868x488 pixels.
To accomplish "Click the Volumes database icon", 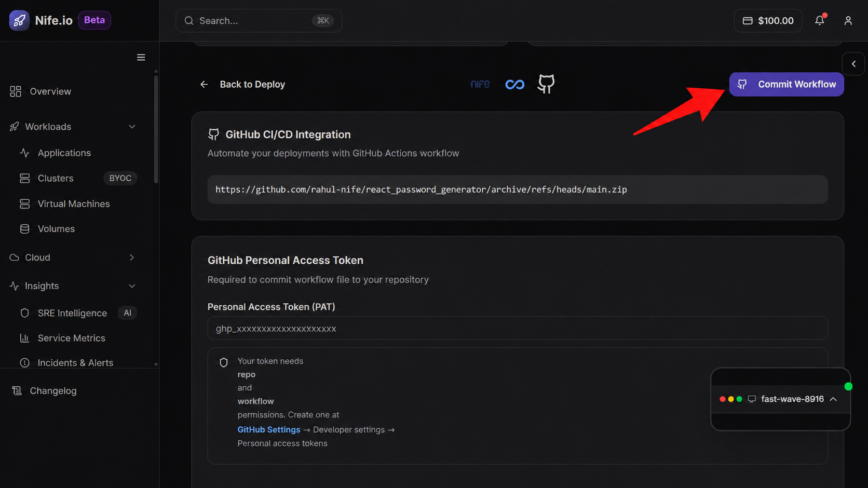I will tap(24, 228).
